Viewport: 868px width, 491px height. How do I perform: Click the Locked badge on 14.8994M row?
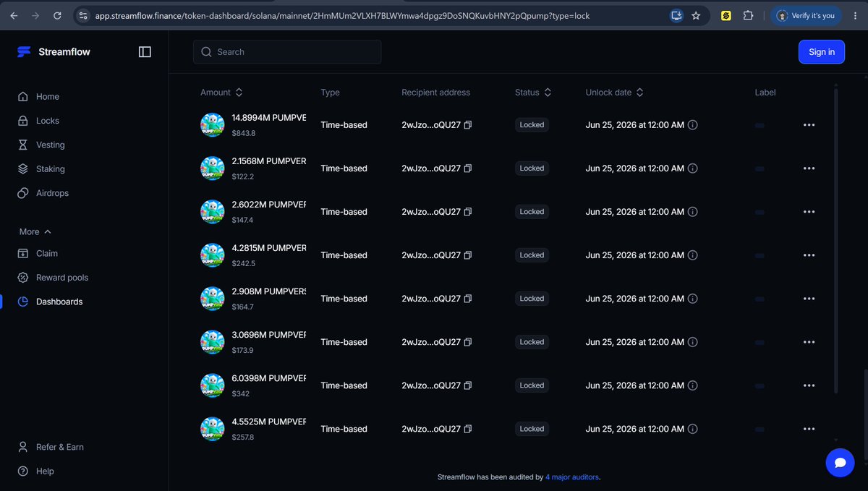(532, 125)
